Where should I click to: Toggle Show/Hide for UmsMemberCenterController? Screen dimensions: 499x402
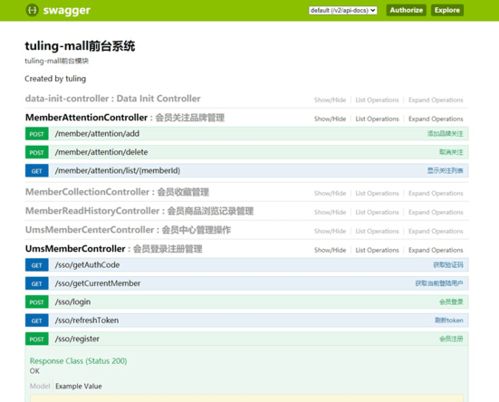click(x=330, y=231)
